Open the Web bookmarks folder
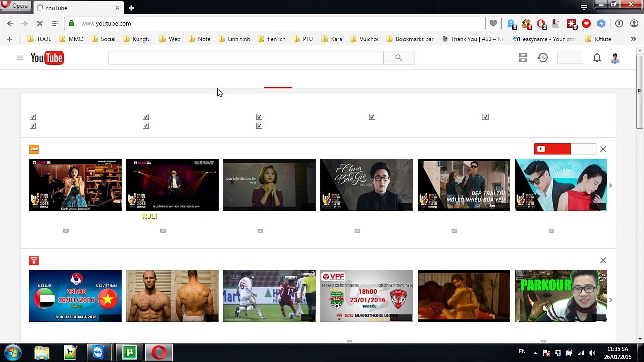Image resolution: width=644 pixels, height=362 pixels. [169, 39]
